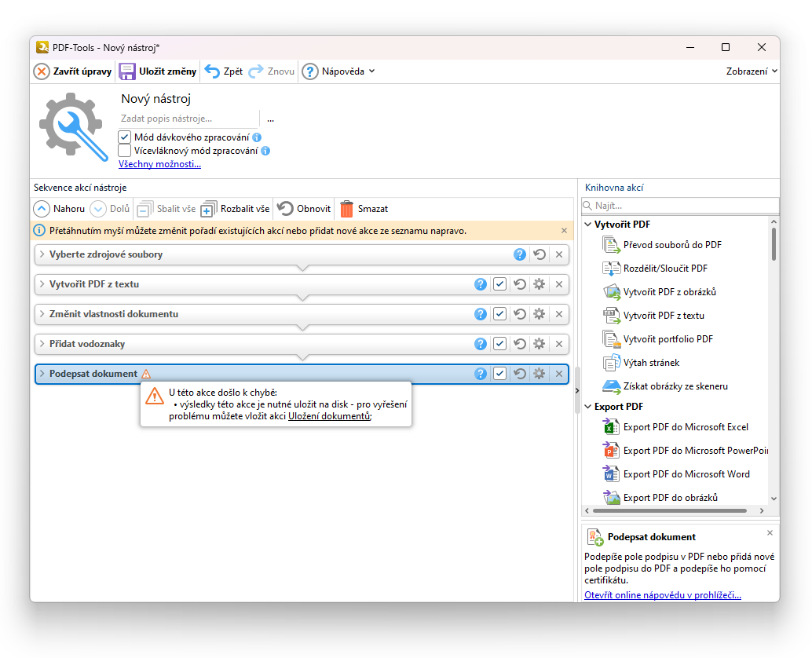
Task: Click info icon next to Mód dávkového zpracování
Action: tap(257, 137)
